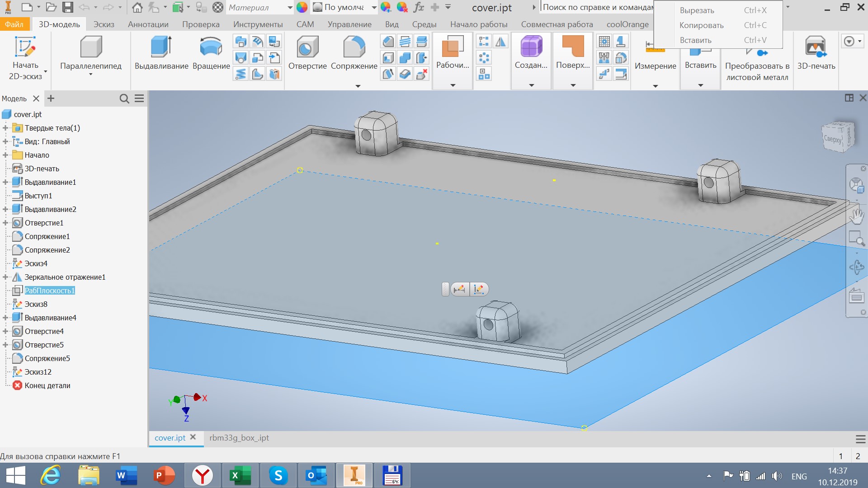This screenshot has height=488, width=868.
Task: Select the Fillet (Сопряжение) tool
Action: coord(354,48)
